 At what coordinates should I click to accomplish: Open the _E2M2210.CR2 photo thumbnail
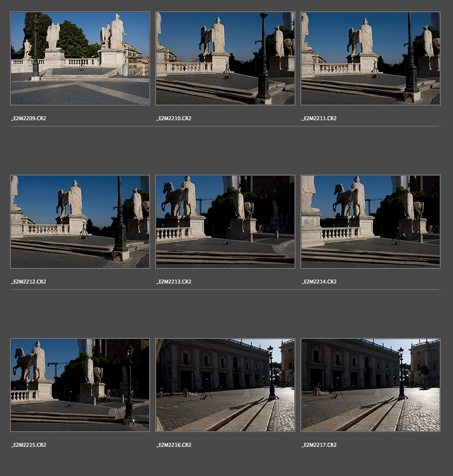(x=225, y=58)
